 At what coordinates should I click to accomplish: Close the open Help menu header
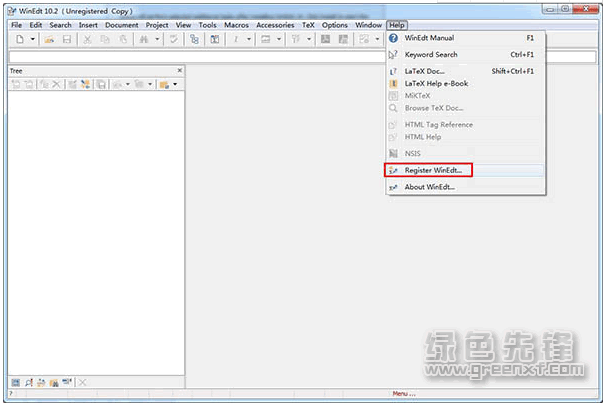pyautogui.click(x=397, y=25)
